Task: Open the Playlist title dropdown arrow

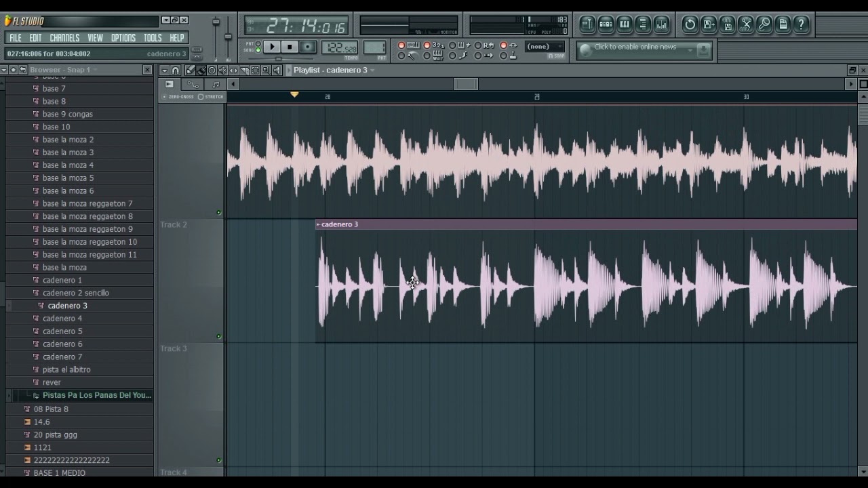Action: [x=372, y=70]
